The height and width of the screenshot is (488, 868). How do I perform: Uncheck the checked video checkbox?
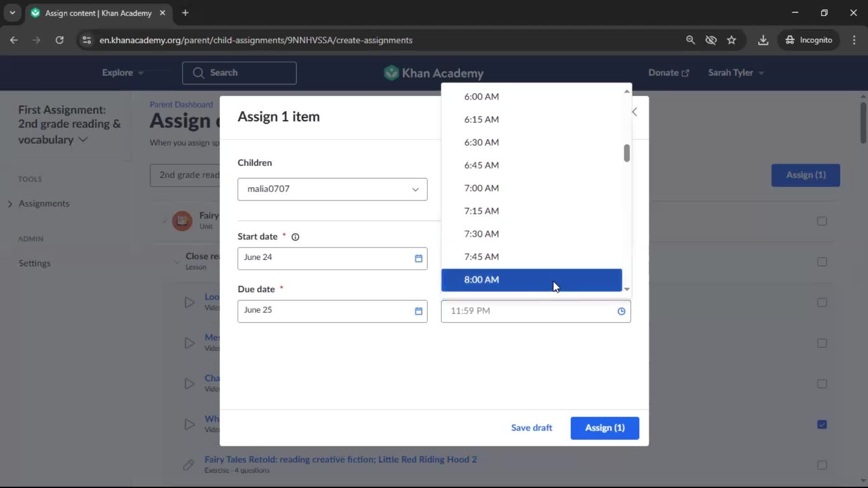point(822,424)
